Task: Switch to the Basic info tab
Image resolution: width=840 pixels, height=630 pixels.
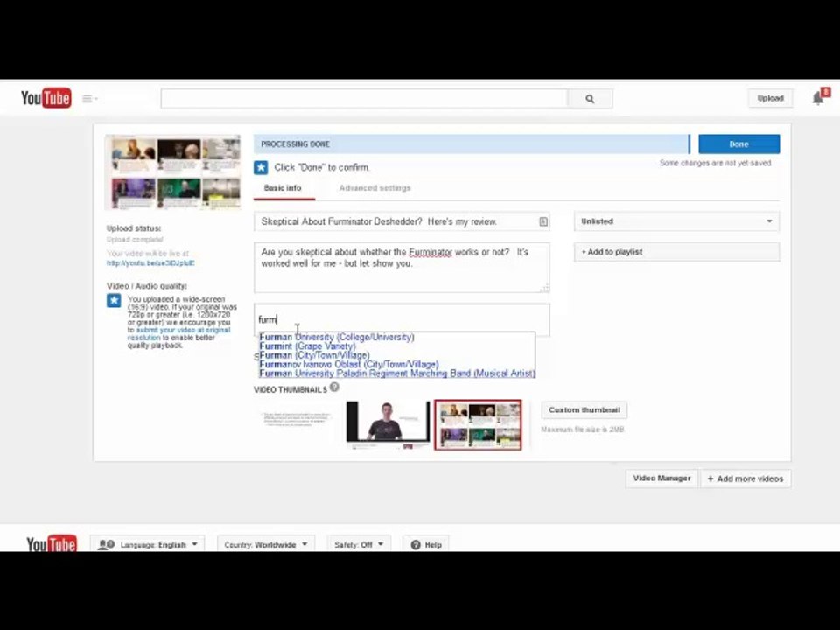Action: (x=283, y=188)
